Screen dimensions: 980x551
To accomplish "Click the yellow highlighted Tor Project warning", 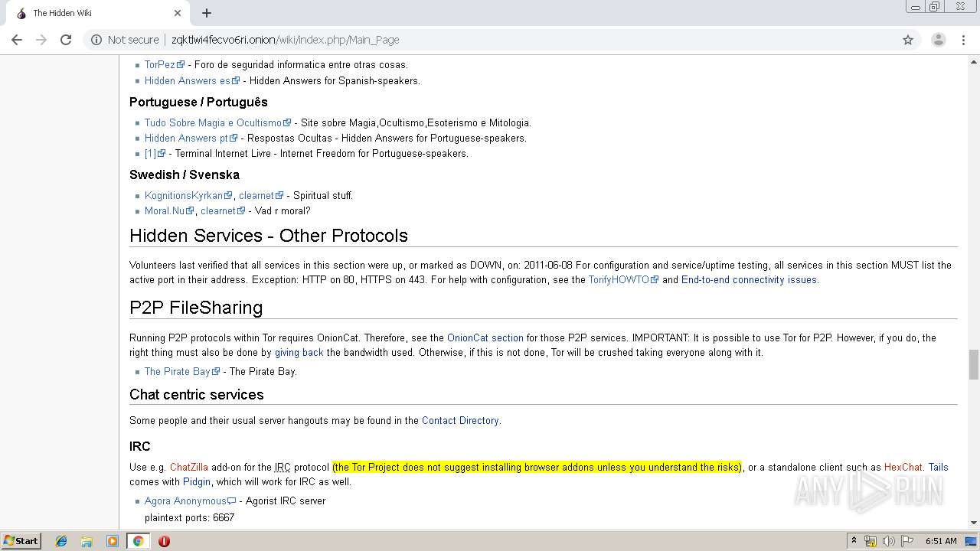I will pyautogui.click(x=537, y=467).
